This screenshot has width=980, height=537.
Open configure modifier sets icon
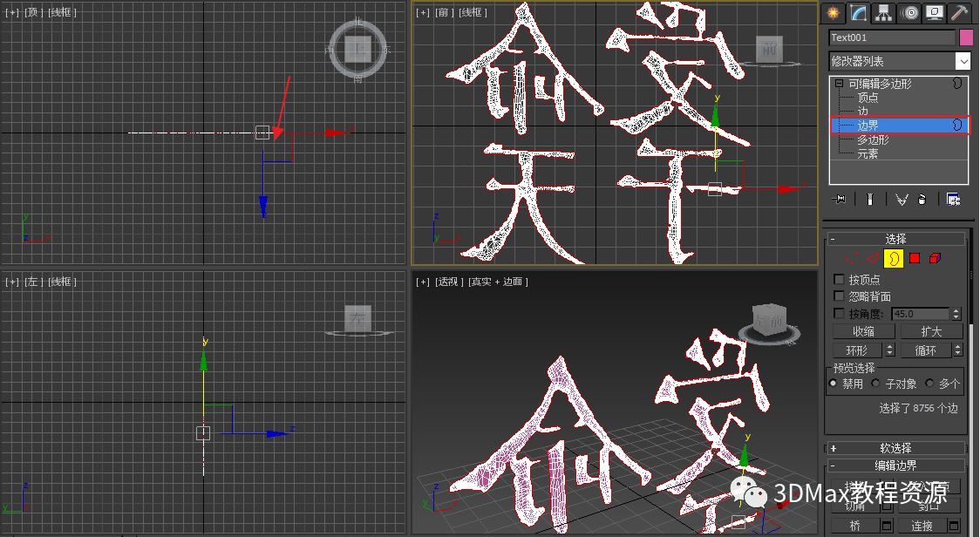click(x=953, y=200)
